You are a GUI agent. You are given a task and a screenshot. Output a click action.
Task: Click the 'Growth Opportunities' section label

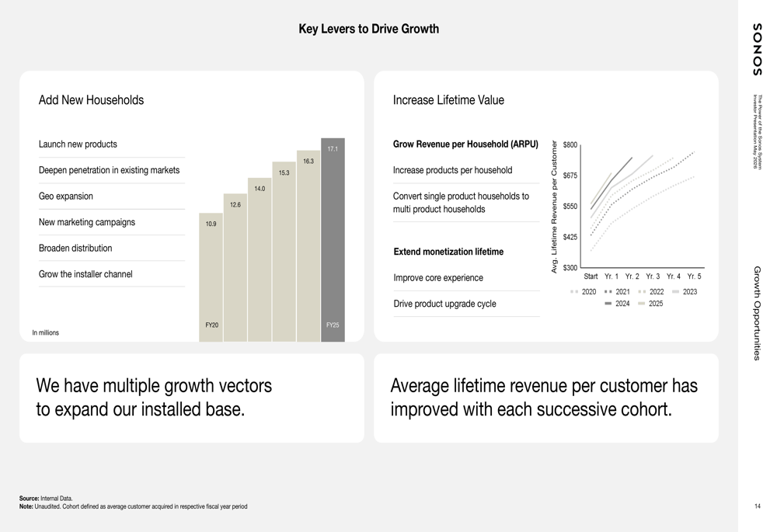757,313
